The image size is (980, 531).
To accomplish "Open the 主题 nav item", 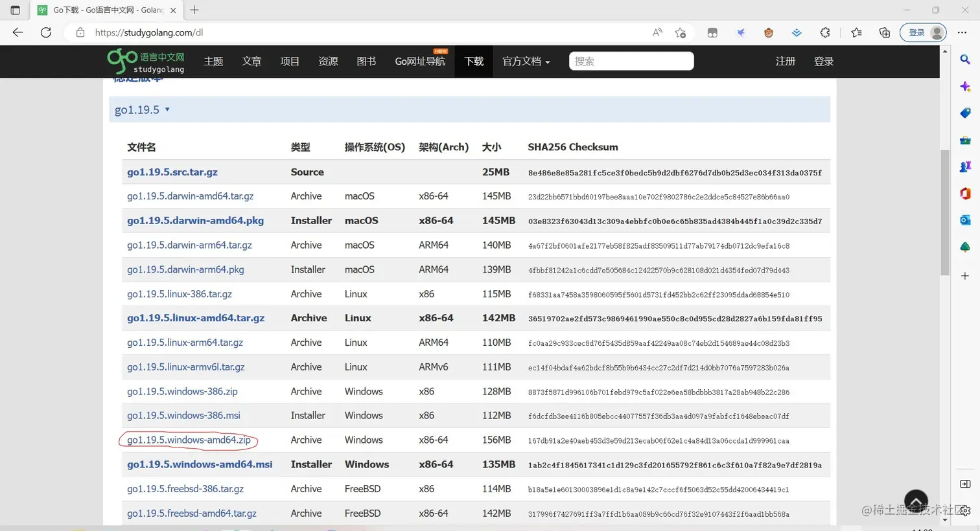I will (x=213, y=62).
